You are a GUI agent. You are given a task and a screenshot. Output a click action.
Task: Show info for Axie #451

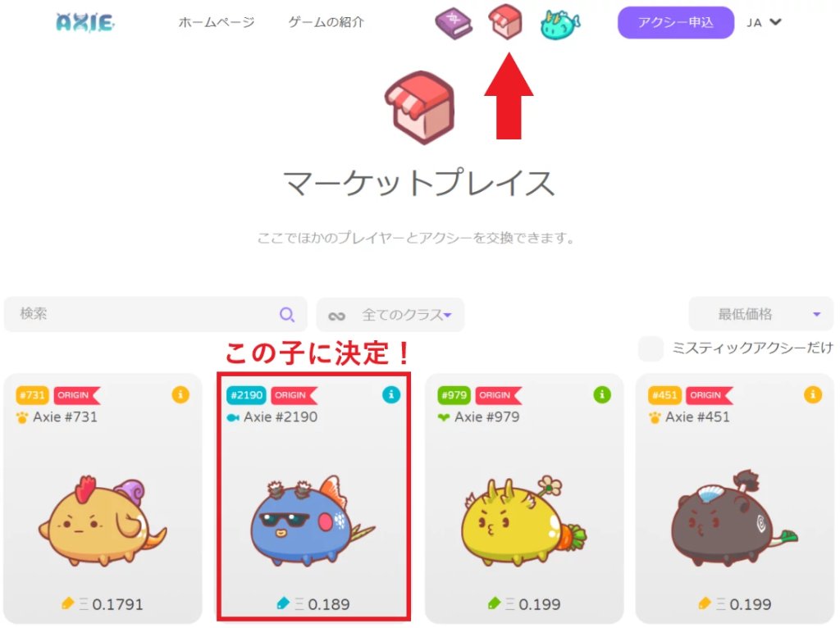pyautogui.click(x=813, y=395)
